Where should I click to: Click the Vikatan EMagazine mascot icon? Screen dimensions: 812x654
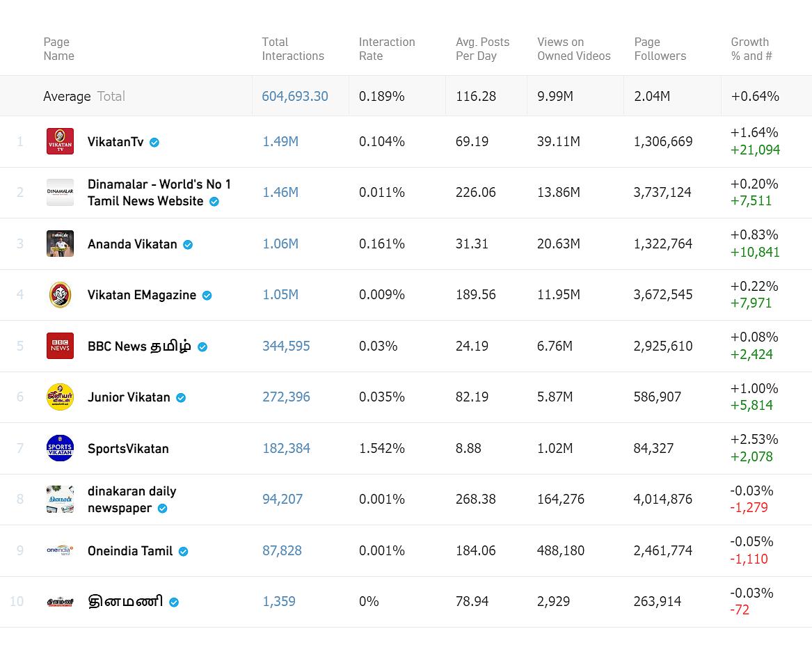tap(60, 295)
